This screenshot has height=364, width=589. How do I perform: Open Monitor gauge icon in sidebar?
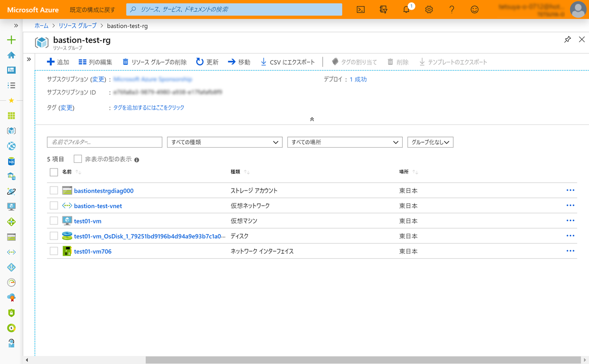point(11,282)
